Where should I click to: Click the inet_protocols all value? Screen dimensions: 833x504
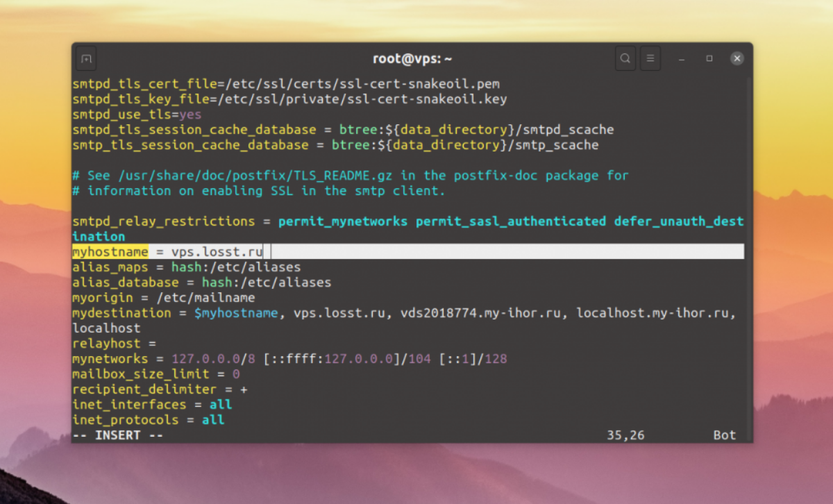click(213, 420)
